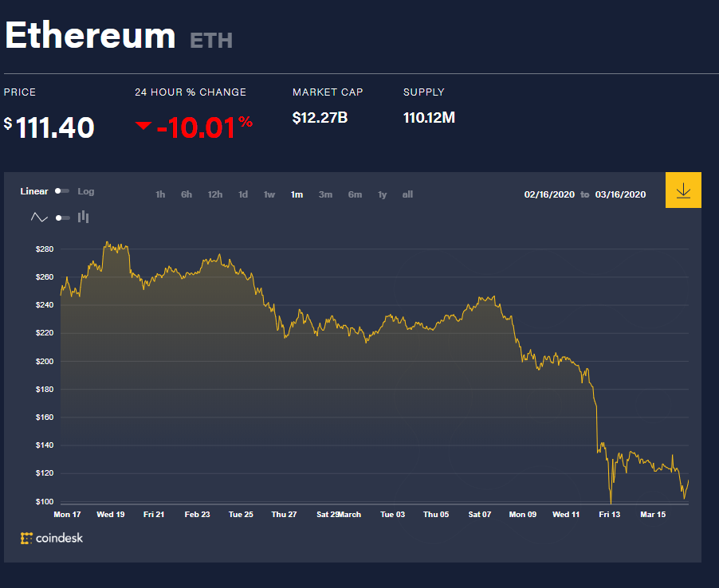Toggle the Linear/Log scale switch

pos(62,191)
